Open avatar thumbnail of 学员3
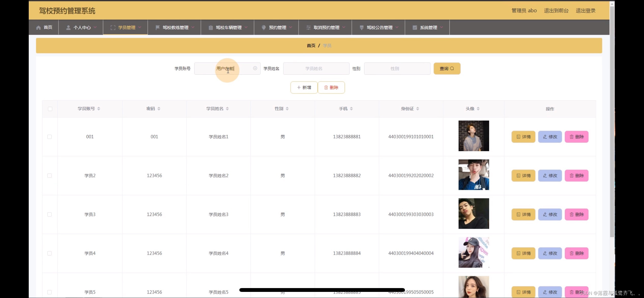 pos(474,213)
